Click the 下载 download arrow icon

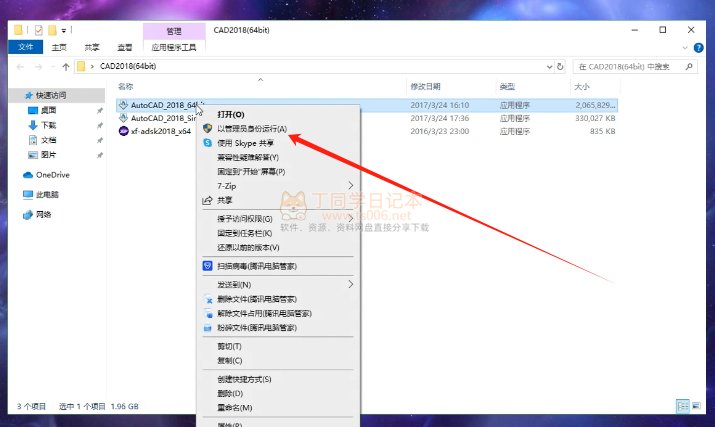tap(33, 125)
